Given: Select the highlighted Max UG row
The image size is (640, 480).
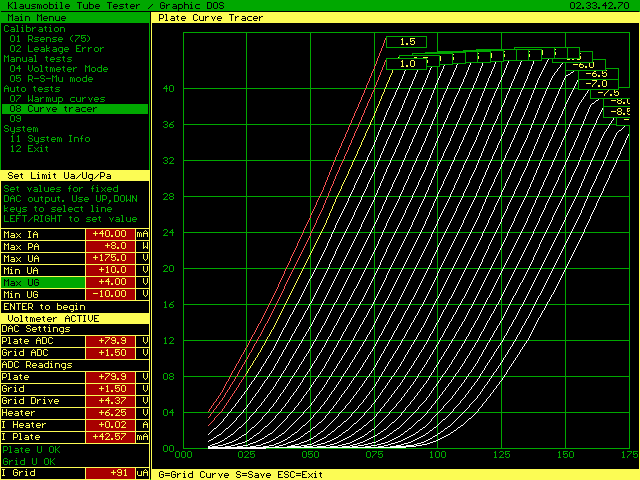Looking at the screenshot, I should [40, 283].
